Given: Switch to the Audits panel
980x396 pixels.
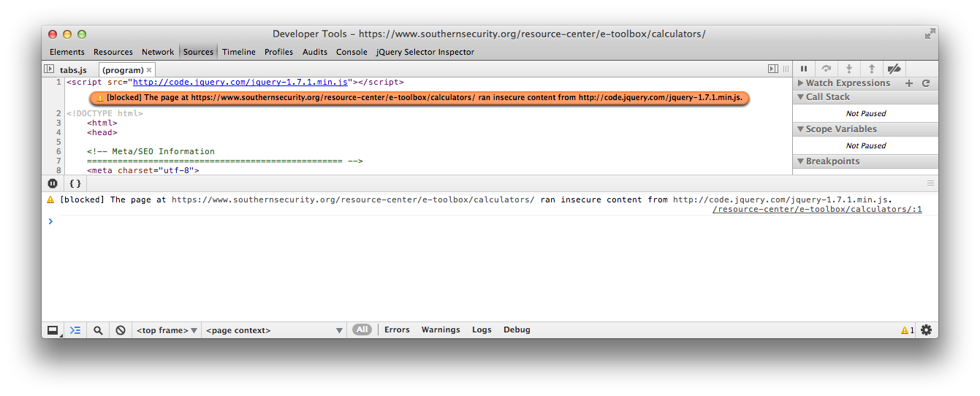Looking at the screenshot, I should tap(315, 52).
